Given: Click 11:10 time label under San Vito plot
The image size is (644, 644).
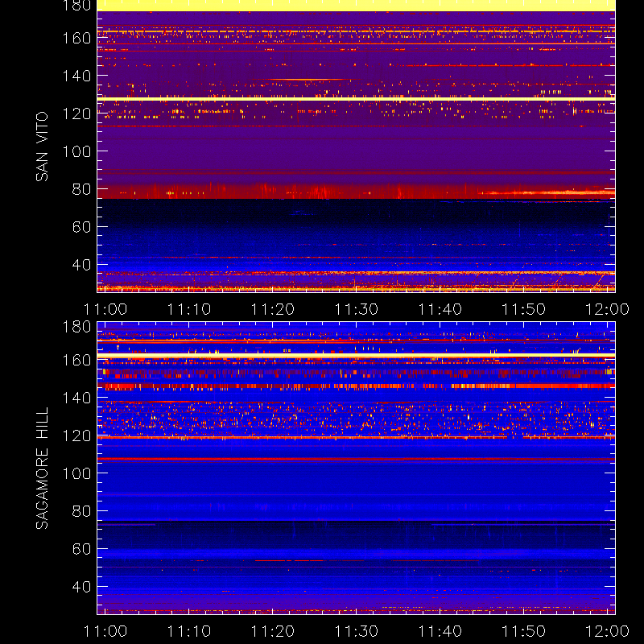Looking at the screenshot, I should tap(189, 309).
